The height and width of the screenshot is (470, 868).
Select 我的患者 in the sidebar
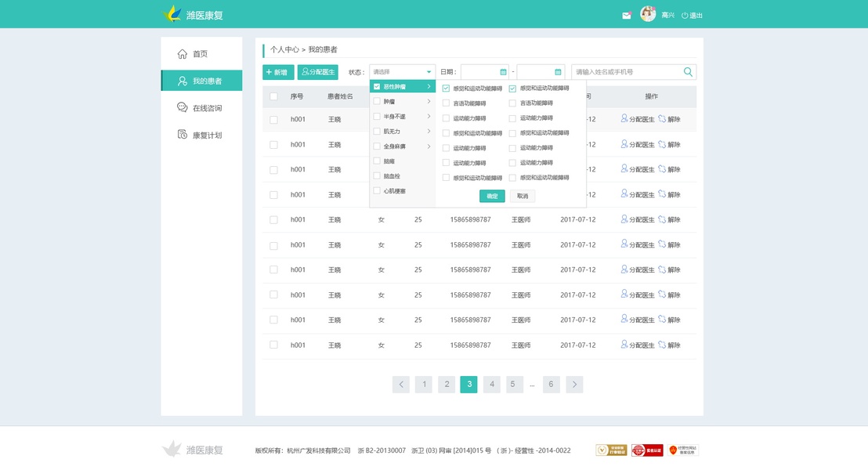[x=201, y=81]
